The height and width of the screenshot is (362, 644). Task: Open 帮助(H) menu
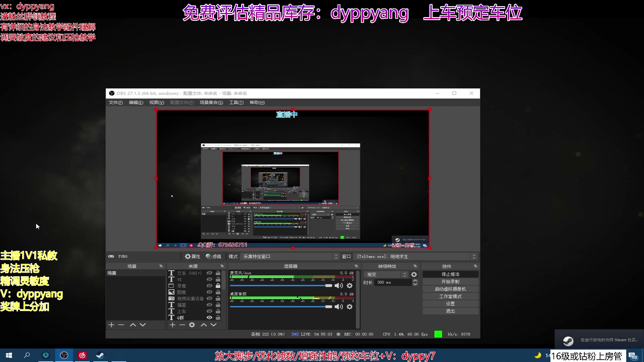pyautogui.click(x=257, y=103)
